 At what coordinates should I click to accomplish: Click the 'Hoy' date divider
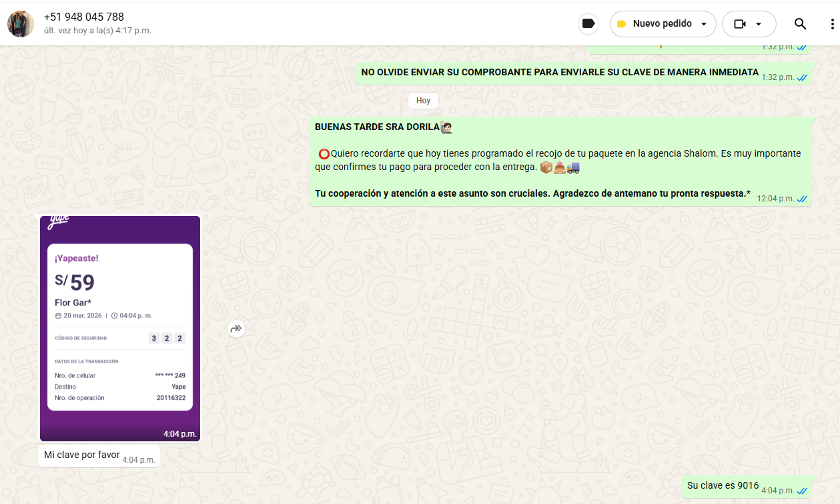click(x=423, y=101)
